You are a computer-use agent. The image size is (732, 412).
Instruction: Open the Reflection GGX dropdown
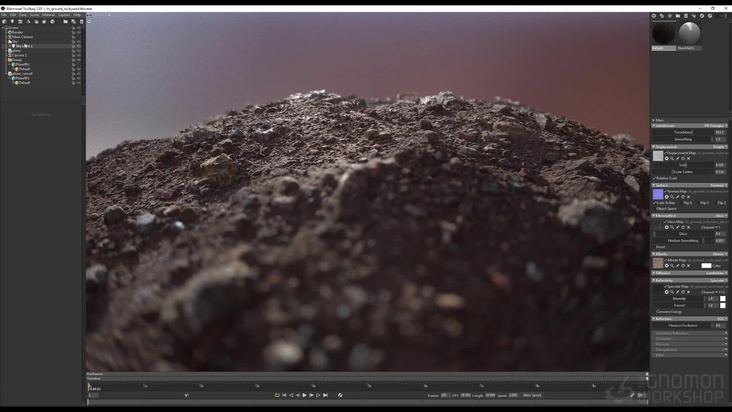click(722, 319)
